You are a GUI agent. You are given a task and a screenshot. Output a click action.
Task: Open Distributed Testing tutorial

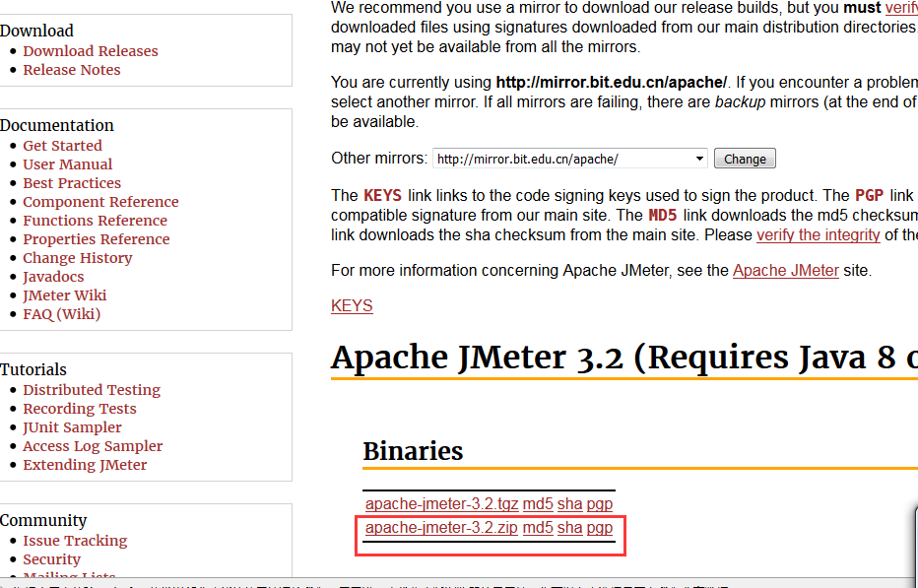point(92,389)
